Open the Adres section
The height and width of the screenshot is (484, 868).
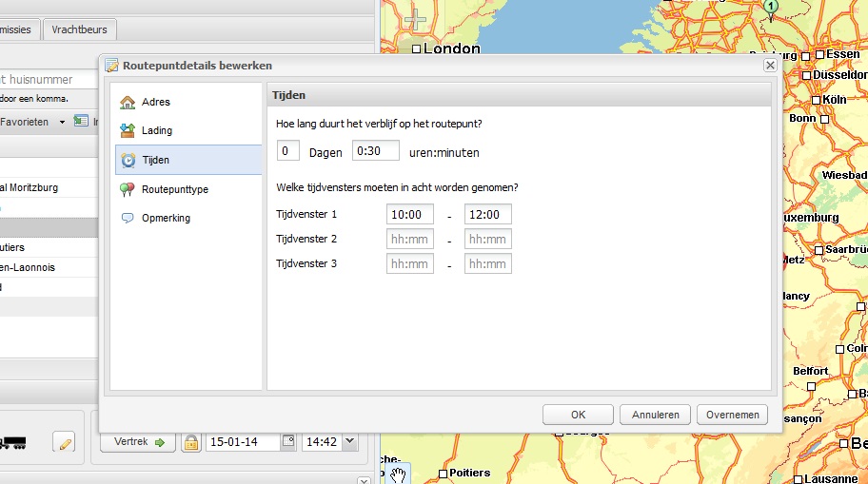click(x=155, y=102)
